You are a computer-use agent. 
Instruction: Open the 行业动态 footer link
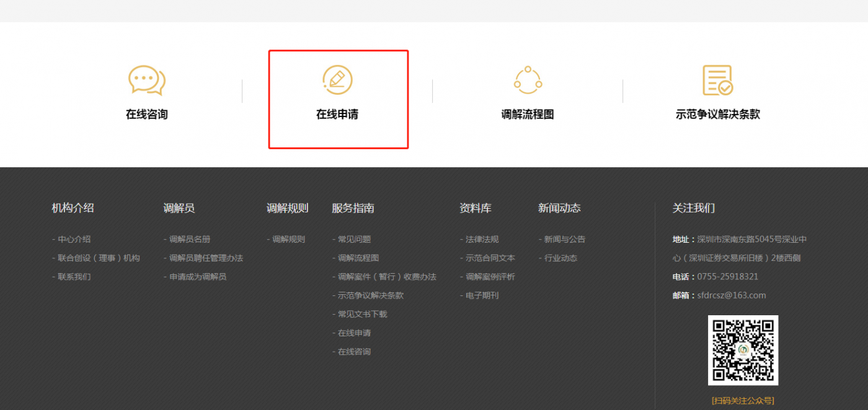tap(558, 258)
